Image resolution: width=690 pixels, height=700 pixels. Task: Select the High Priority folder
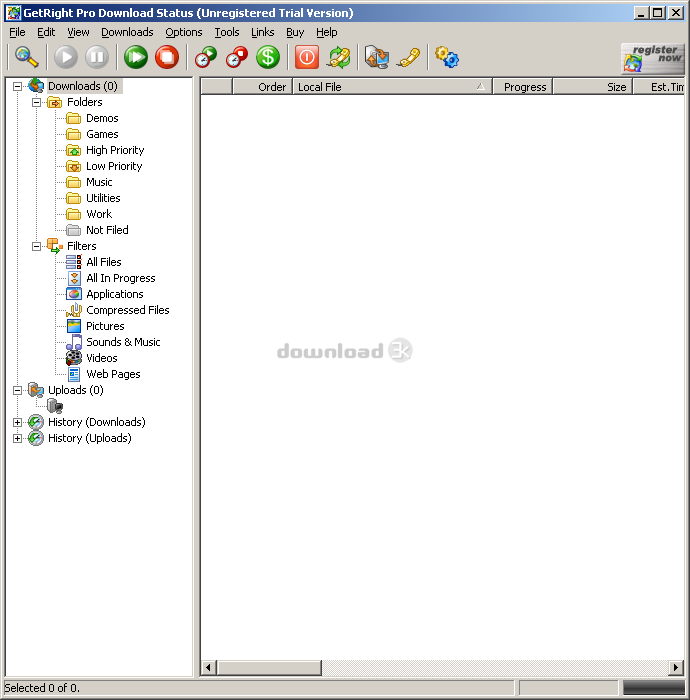click(115, 150)
